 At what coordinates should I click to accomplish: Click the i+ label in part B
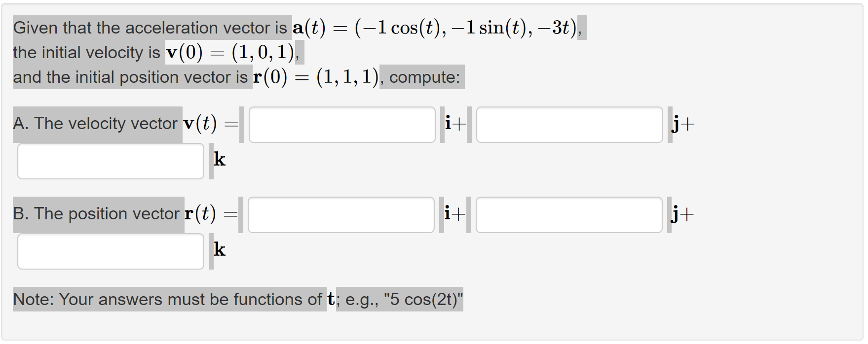(454, 213)
